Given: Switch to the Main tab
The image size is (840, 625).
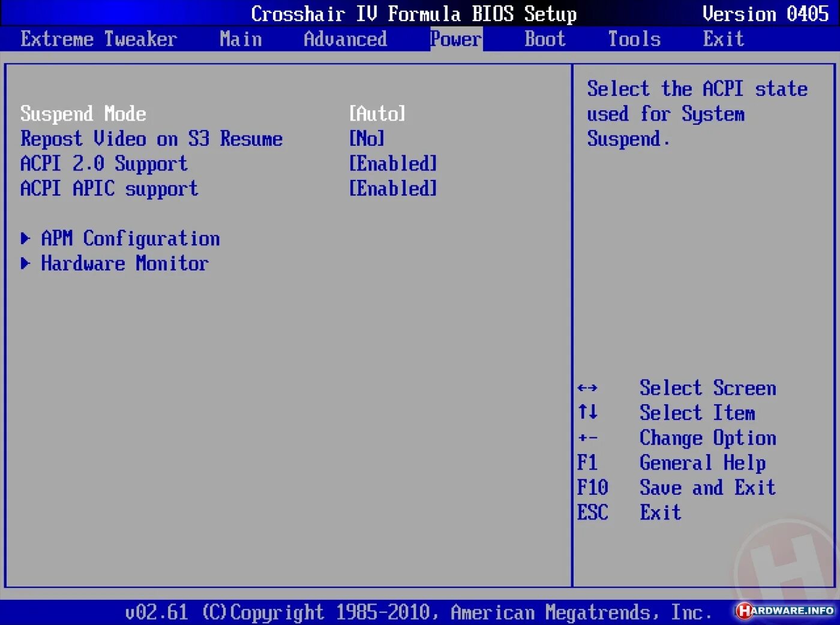Looking at the screenshot, I should point(241,39).
